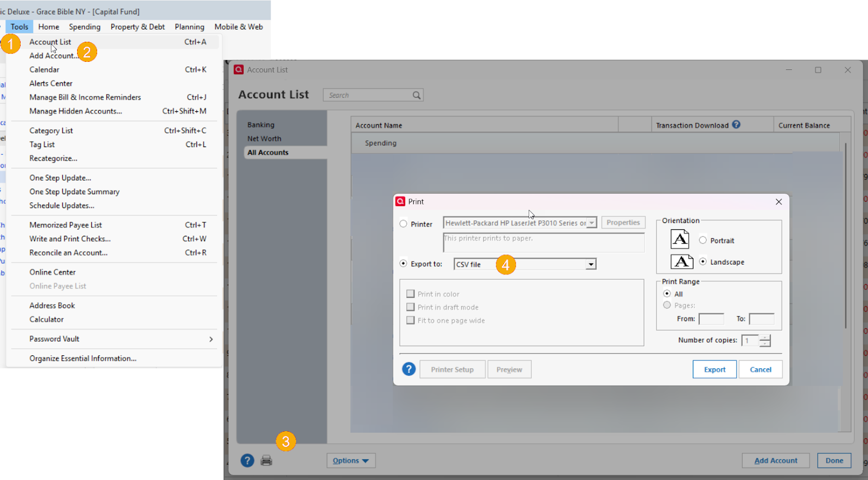Minimize the Account List window
This screenshot has height=480, width=868.
pyautogui.click(x=789, y=70)
